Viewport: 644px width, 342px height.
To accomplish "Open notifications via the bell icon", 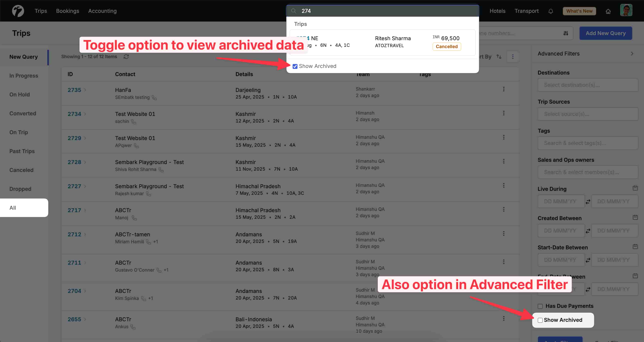I will click(551, 11).
